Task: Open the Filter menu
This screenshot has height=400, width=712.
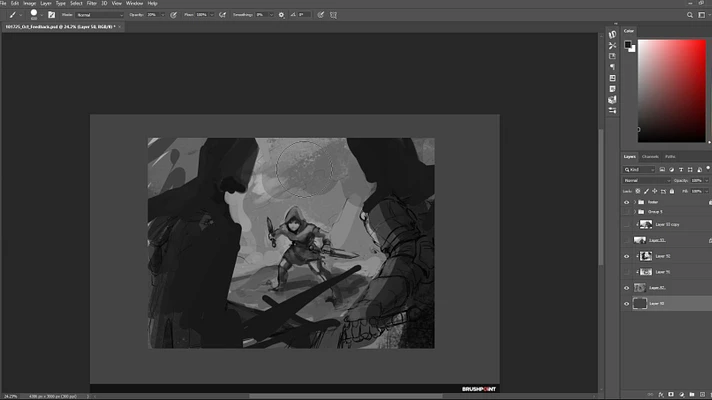Action: click(91, 4)
